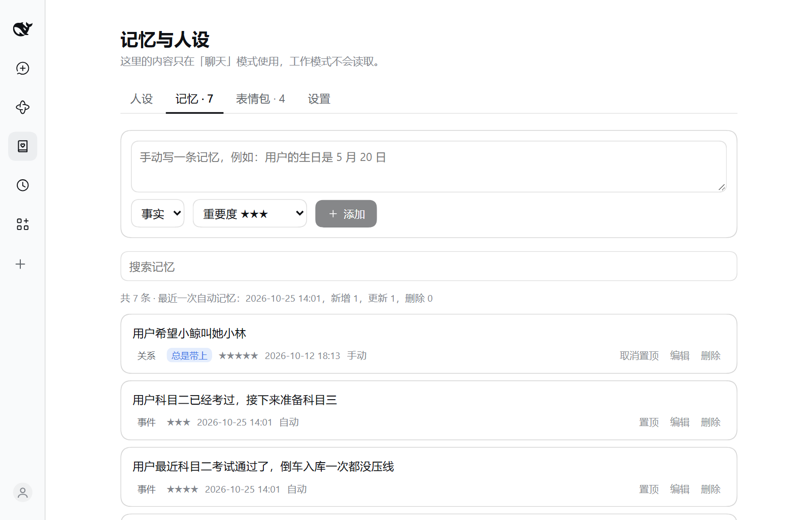Viewport: 812px width, 520px height.
Task: Click the 搜索记忆 search field
Action: click(x=428, y=267)
